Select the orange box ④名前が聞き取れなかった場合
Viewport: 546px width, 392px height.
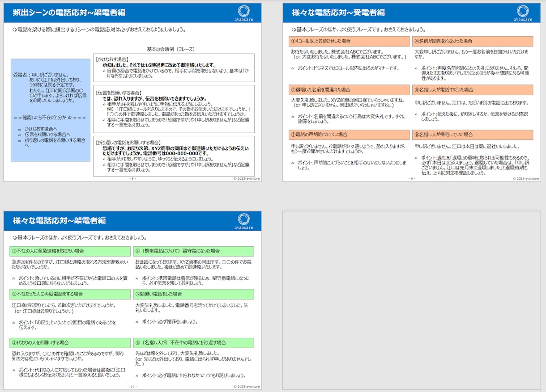(473, 41)
